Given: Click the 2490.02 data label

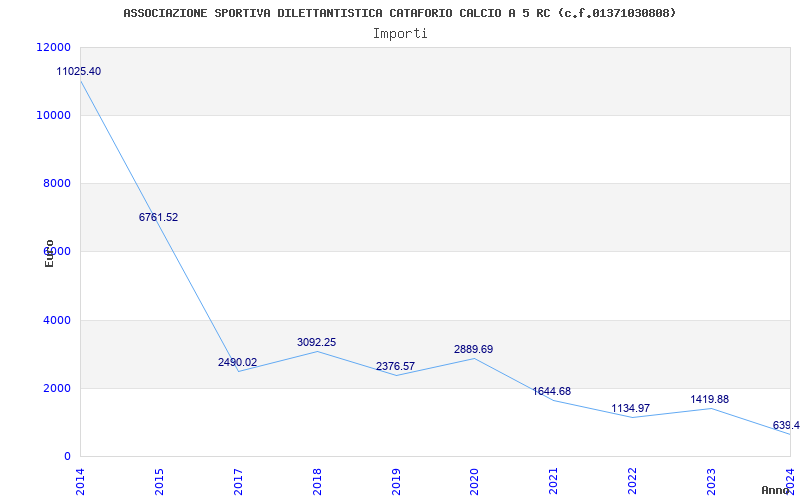Looking at the screenshot, I should point(237,362).
